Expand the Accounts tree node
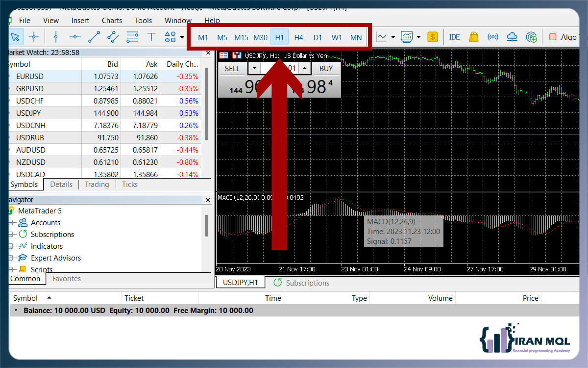The image size is (588, 368). tap(10, 223)
